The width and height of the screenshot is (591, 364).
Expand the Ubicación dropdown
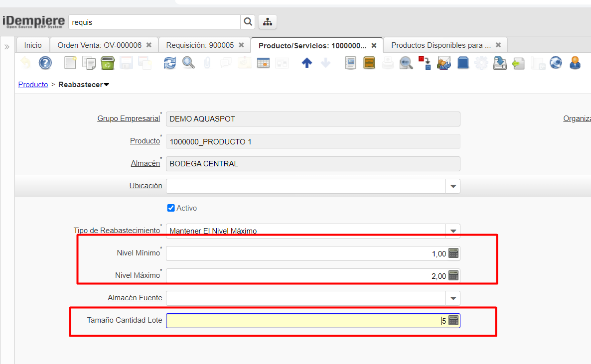click(453, 186)
